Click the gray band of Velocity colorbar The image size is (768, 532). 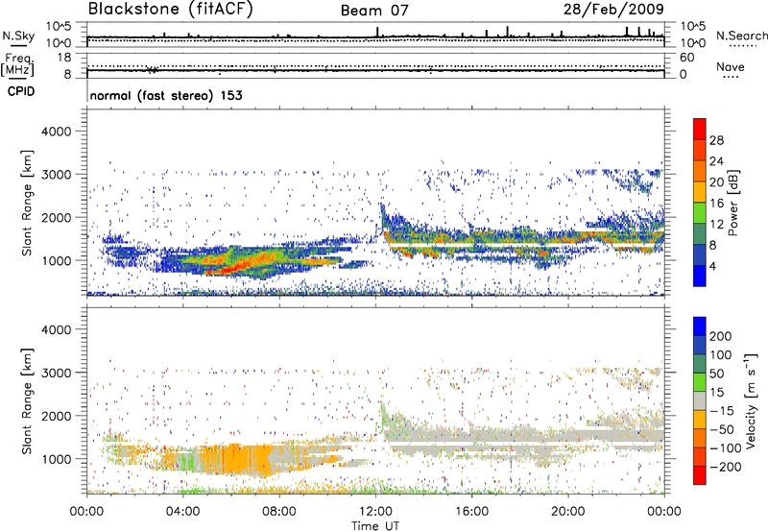[x=700, y=401]
